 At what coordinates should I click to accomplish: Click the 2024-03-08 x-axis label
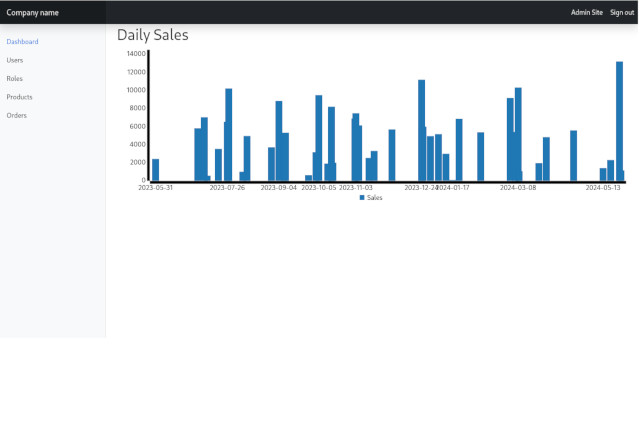(x=518, y=187)
